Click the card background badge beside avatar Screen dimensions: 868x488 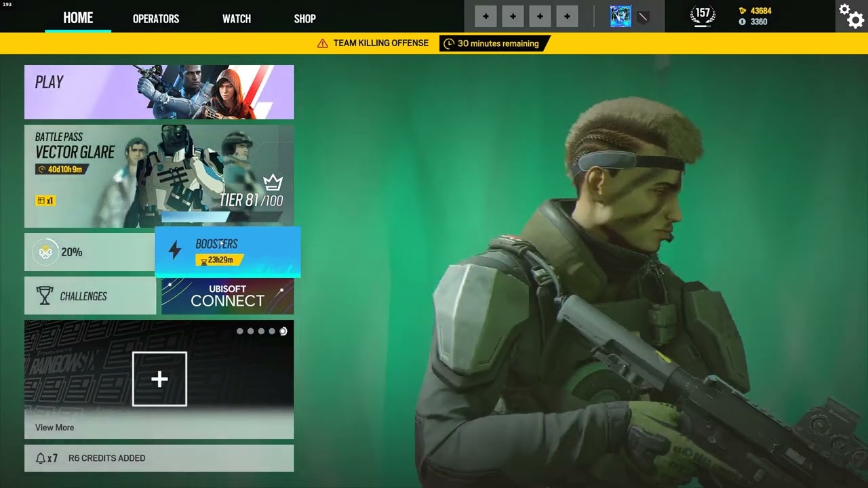click(643, 17)
